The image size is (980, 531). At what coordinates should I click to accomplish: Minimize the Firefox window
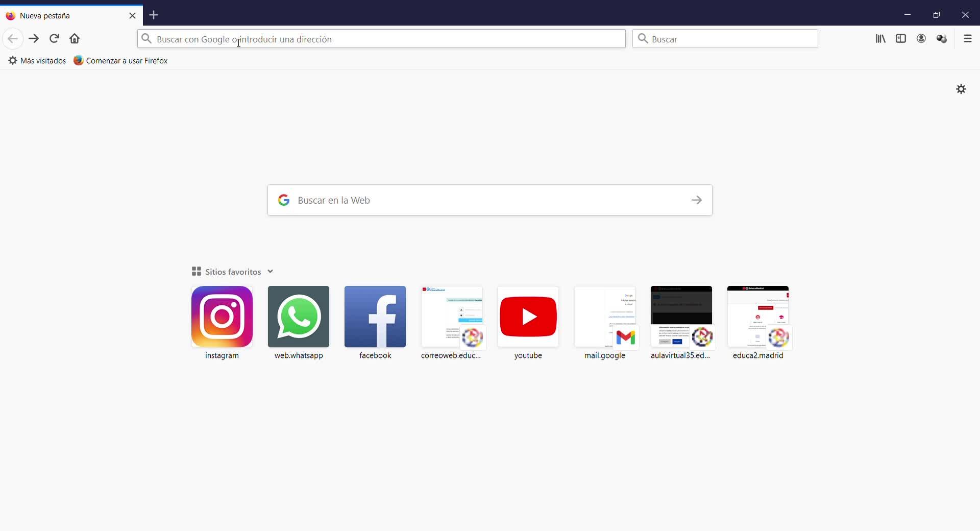click(x=908, y=15)
